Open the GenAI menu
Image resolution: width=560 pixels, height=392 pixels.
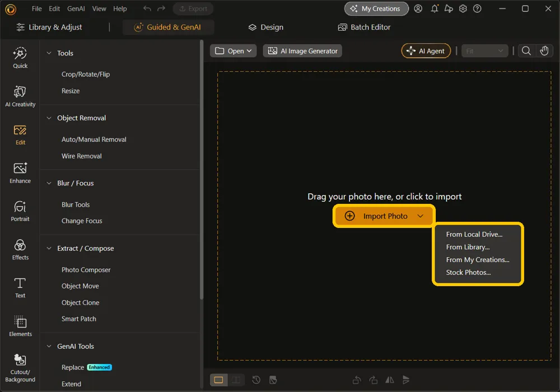[76, 8]
